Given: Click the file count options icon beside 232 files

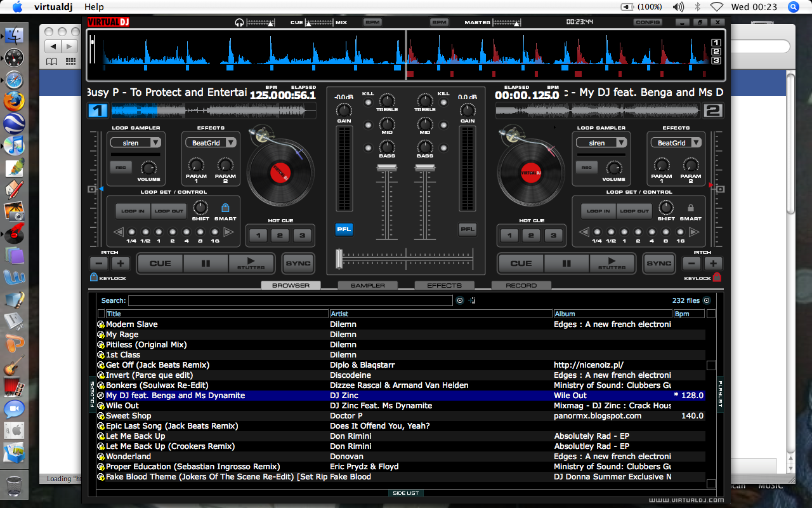Looking at the screenshot, I should 707,300.
